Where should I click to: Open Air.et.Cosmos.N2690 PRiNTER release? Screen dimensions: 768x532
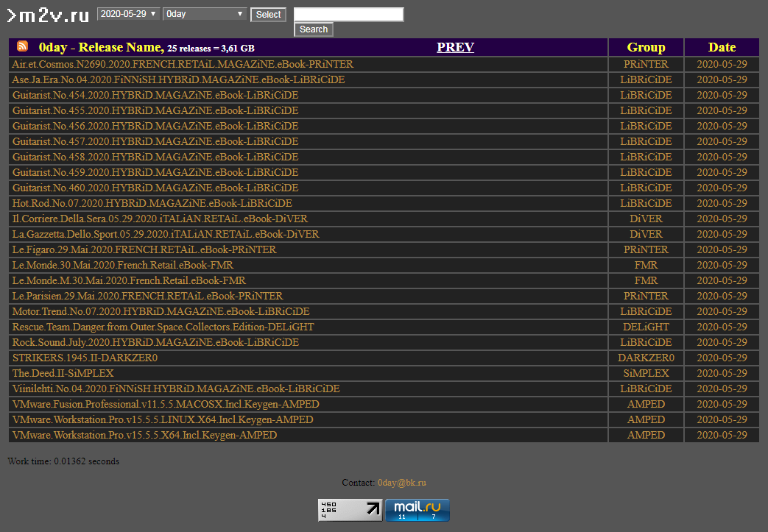point(183,64)
